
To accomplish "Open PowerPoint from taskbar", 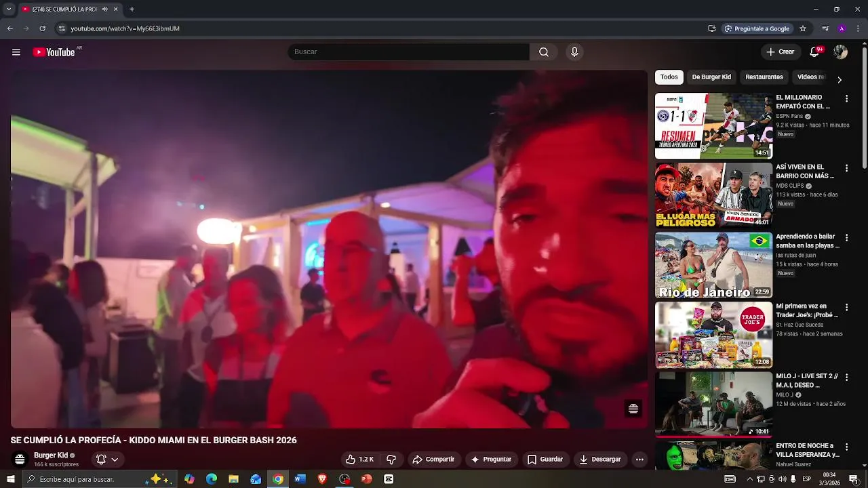I will tap(366, 479).
